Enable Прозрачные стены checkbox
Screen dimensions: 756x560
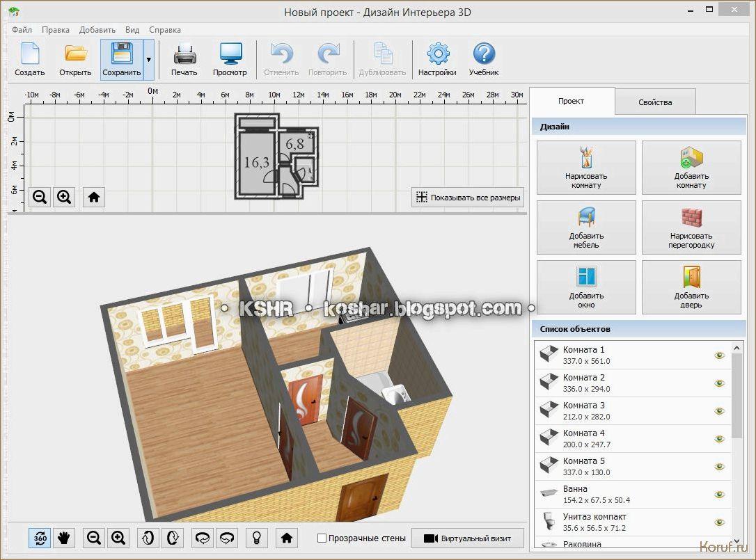tap(322, 538)
